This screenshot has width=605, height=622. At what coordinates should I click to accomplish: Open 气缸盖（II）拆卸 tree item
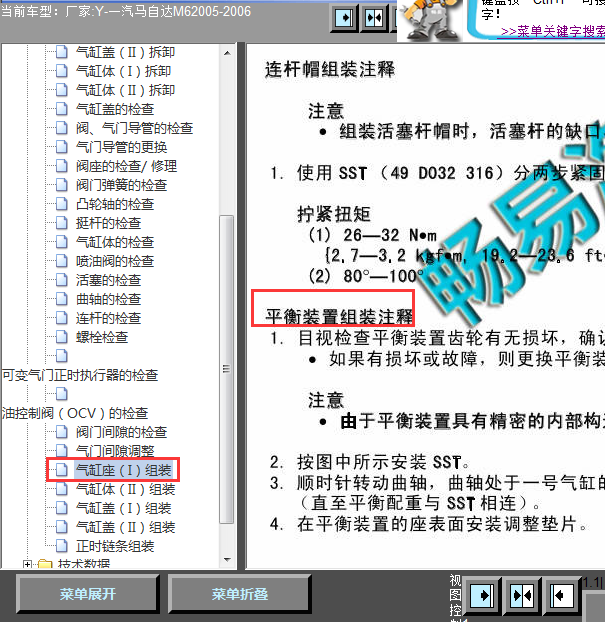pos(125,52)
